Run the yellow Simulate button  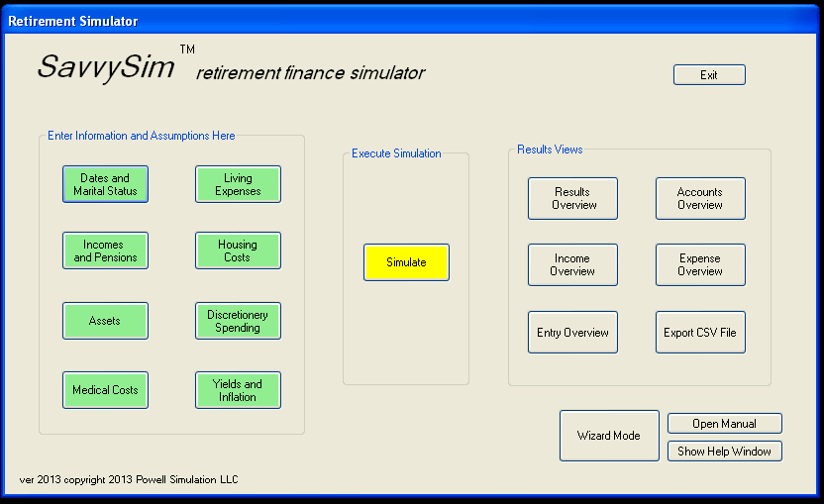pyautogui.click(x=406, y=262)
